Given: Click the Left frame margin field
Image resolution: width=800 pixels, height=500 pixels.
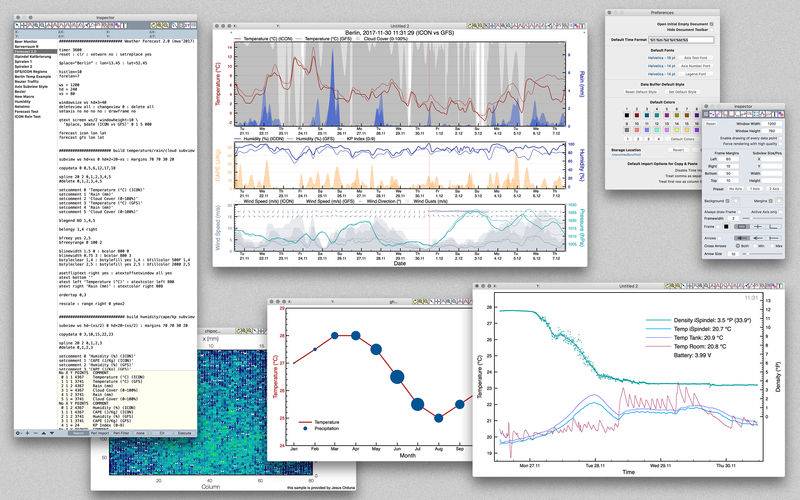Looking at the screenshot, I should pos(729,159).
